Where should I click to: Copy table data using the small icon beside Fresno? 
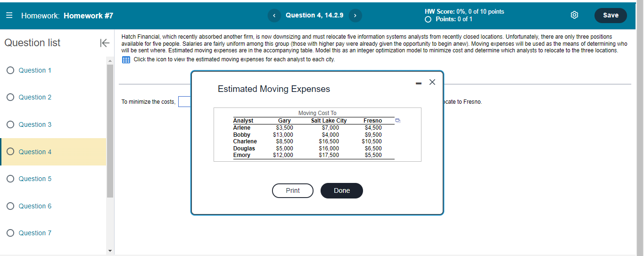397,121
